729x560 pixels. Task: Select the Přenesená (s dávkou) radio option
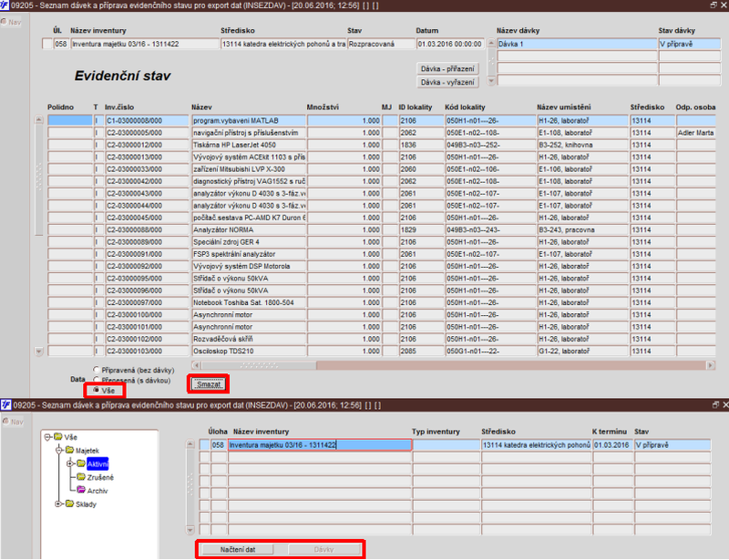[97, 380]
